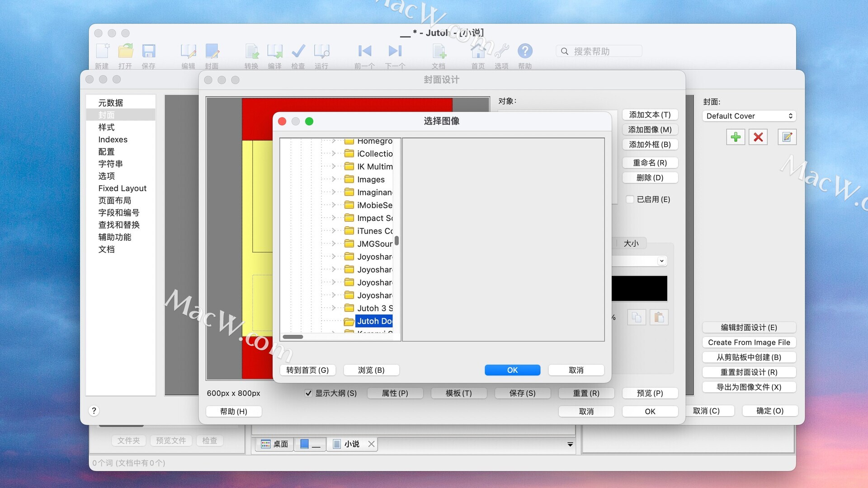Click the black color swatch
The height and width of the screenshot is (488, 868).
(639, 289)
